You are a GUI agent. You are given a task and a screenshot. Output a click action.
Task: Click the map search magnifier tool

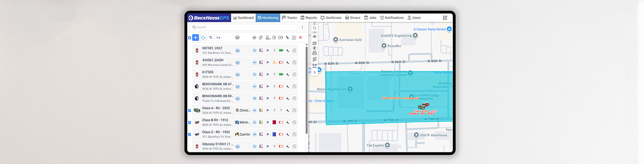tap(315, 28)
